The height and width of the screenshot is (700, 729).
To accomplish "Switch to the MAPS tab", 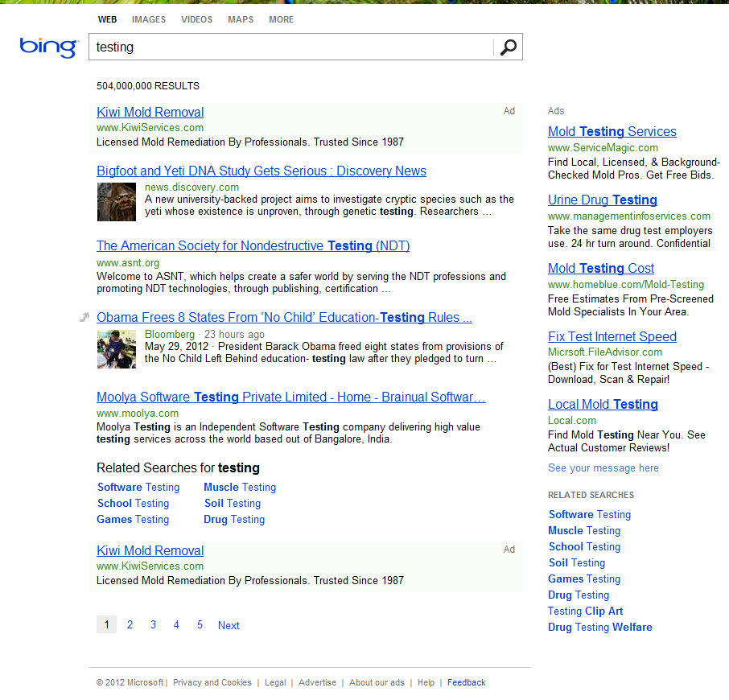I will [241, 19].
